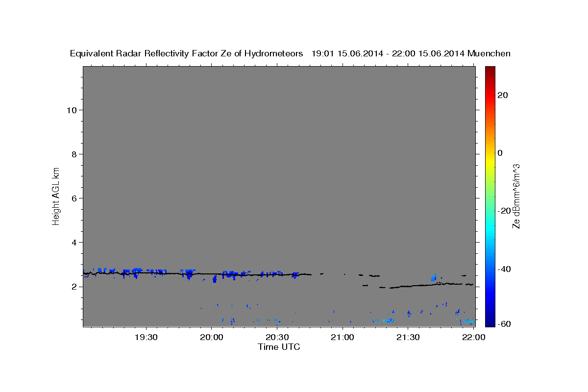Click the light blue near-ground echoes around 21:20
Viewport: 588px width, 392px height.
click(x=384, y=320)
